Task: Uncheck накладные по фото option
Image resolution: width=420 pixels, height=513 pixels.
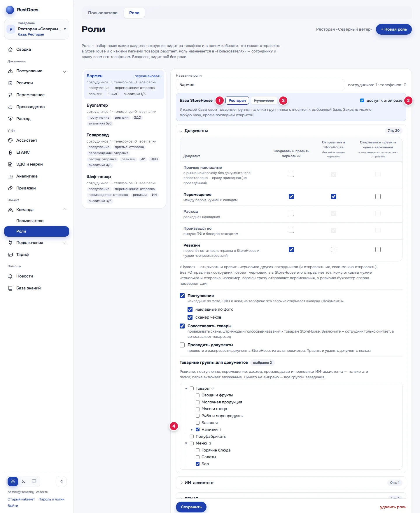Action: tap(190, 310)
